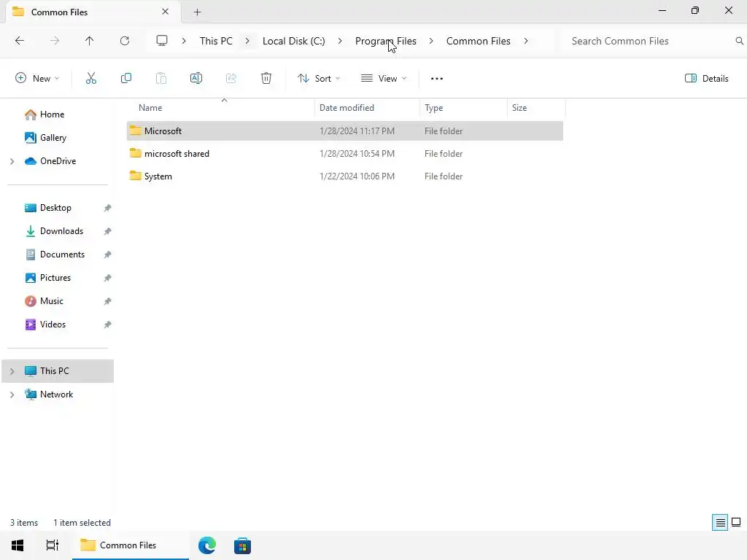Click search magnifier icon

739,41
